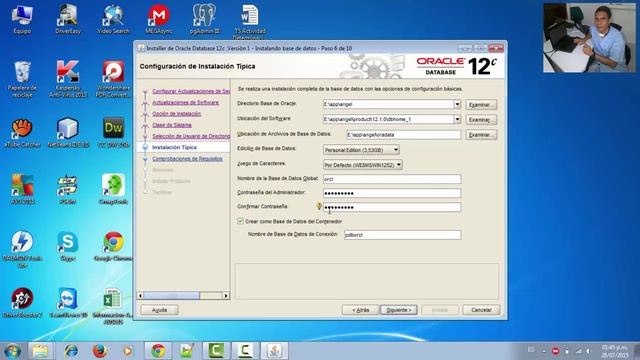
Task: Click the Atrás button
Action: [360, 310]
